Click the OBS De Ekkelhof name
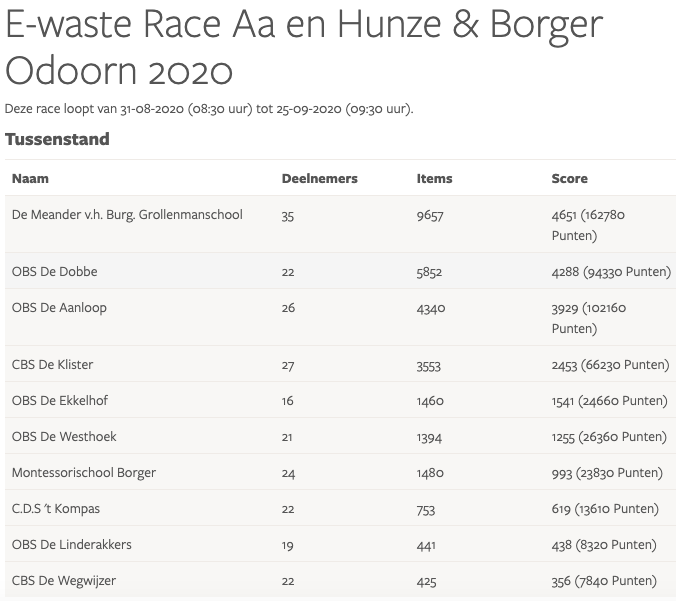The width and height of the screenshot is (676, 601). point(59,400)
